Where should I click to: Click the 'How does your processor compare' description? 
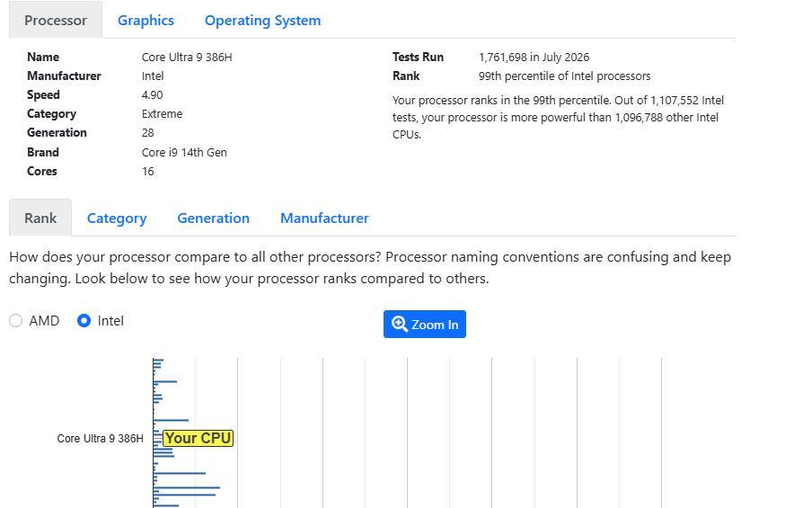coord(370,267)
